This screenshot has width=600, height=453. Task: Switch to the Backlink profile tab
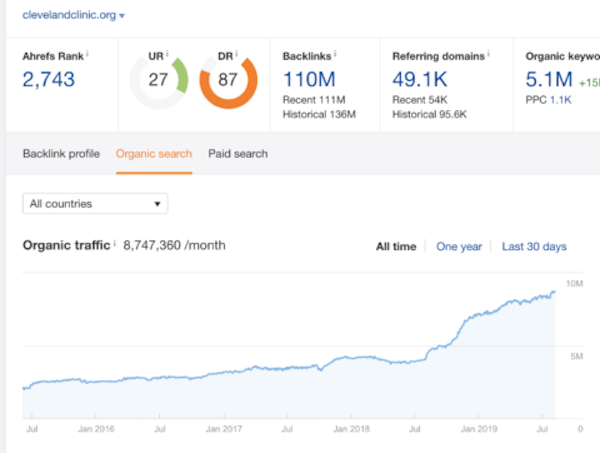61,154
